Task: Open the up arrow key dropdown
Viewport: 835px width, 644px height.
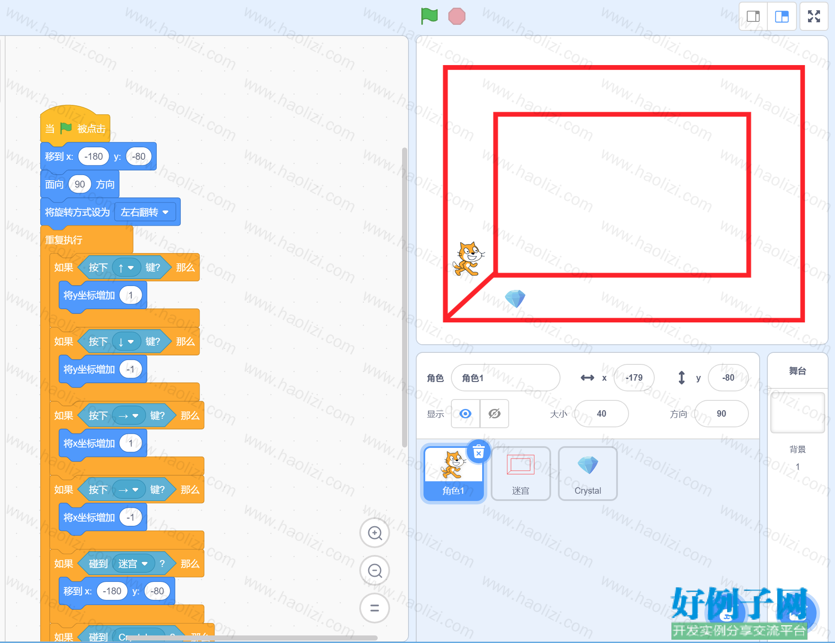Action: [126, 268]
